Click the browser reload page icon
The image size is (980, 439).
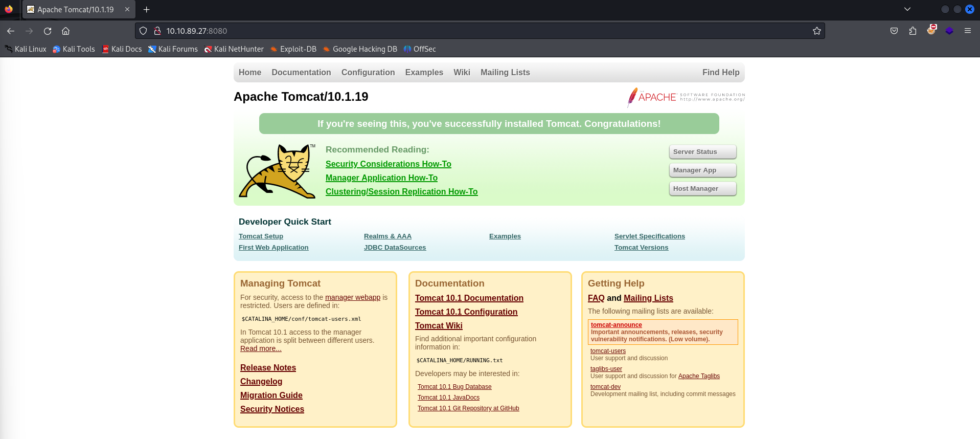tap(48, 31)
